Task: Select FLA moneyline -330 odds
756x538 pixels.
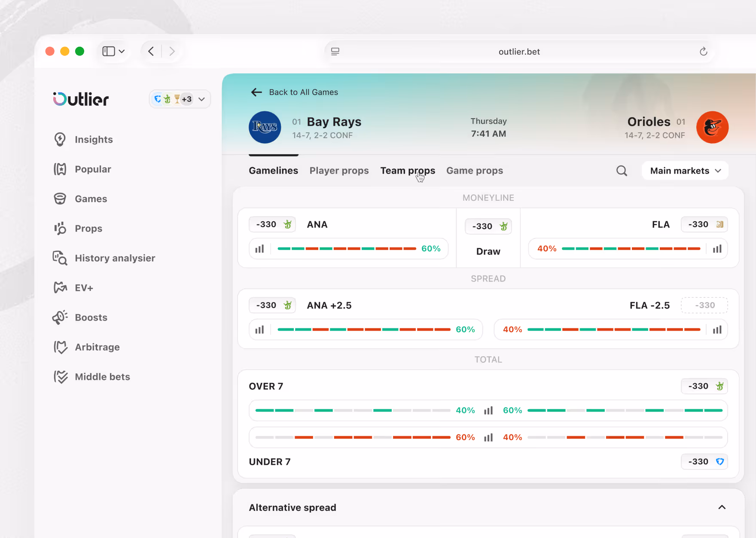Action: (x=704, y=224)
